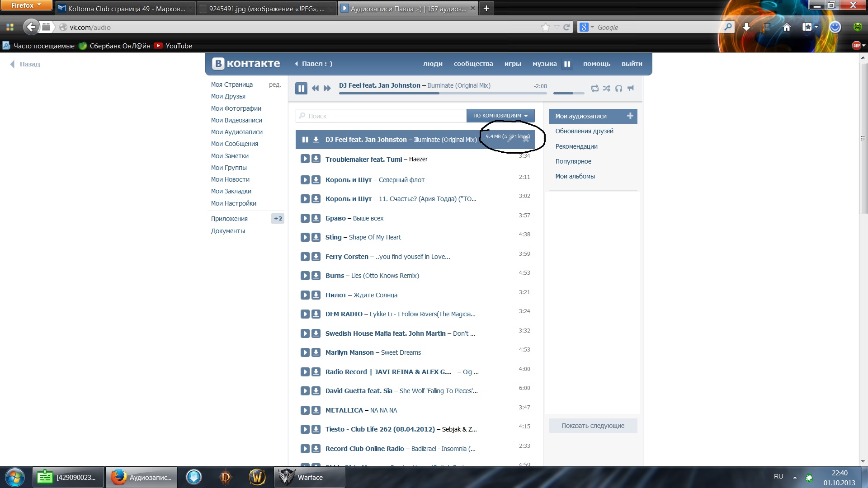Reload the page in Firefox
Screen dimensions: 868x488
(x=566, y=27)
